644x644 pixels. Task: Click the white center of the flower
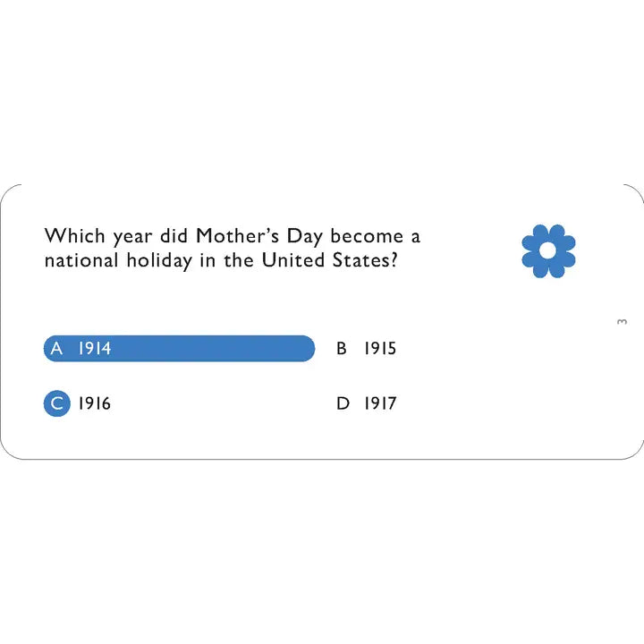coord(548,250)
